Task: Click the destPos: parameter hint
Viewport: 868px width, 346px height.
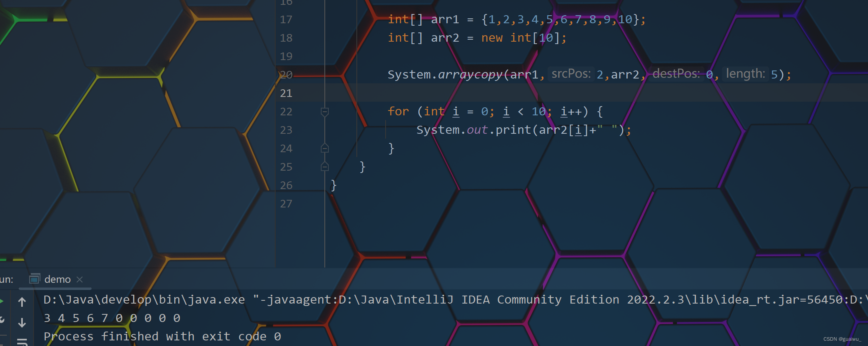Action: [676, 74]
